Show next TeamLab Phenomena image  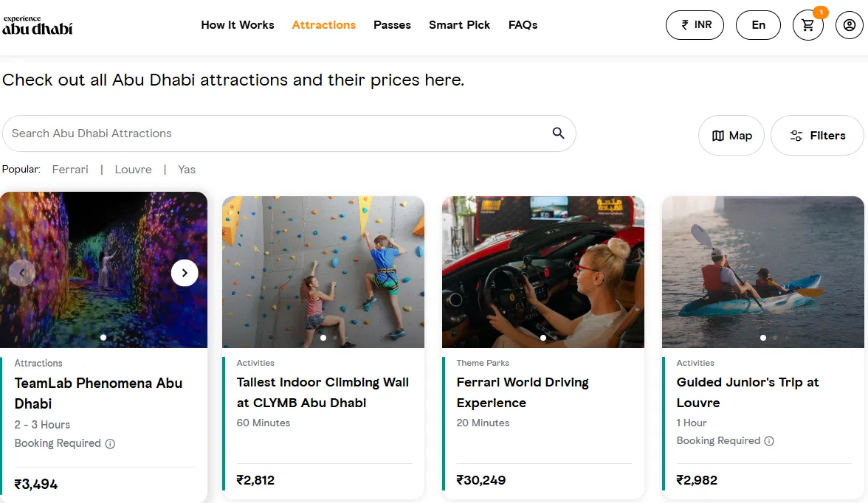[x=185, y=273]
